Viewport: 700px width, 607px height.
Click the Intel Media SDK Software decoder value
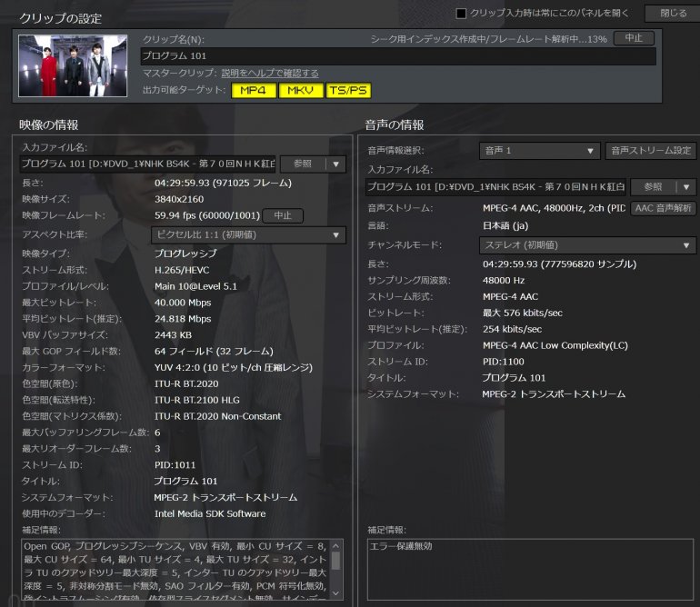tap(210, 513)
